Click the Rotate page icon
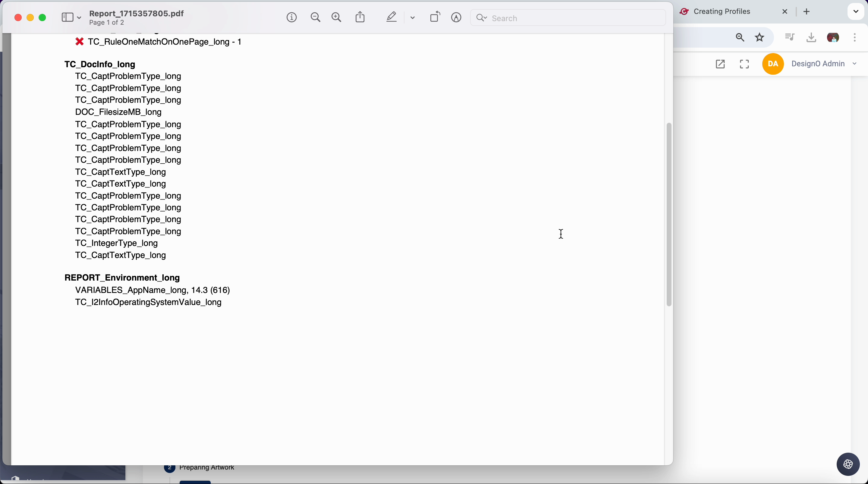The width and height of the screenshot is (868, 484). pyautogui.click(x=435, y=17)
